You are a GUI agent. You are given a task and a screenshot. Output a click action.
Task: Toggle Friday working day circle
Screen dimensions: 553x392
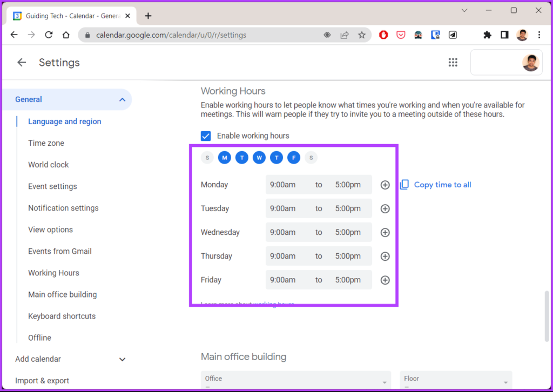click(x=294, y=158)
